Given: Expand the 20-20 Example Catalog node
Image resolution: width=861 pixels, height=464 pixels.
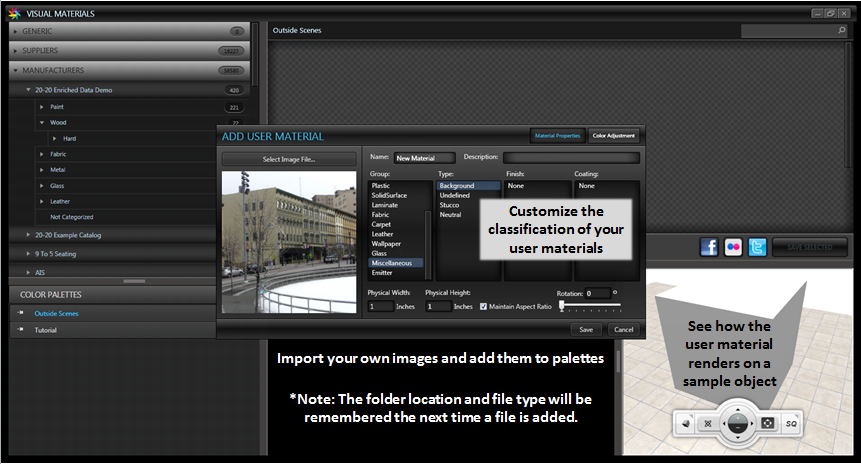Looking at the screenshot, I should [x=29, y=234].
